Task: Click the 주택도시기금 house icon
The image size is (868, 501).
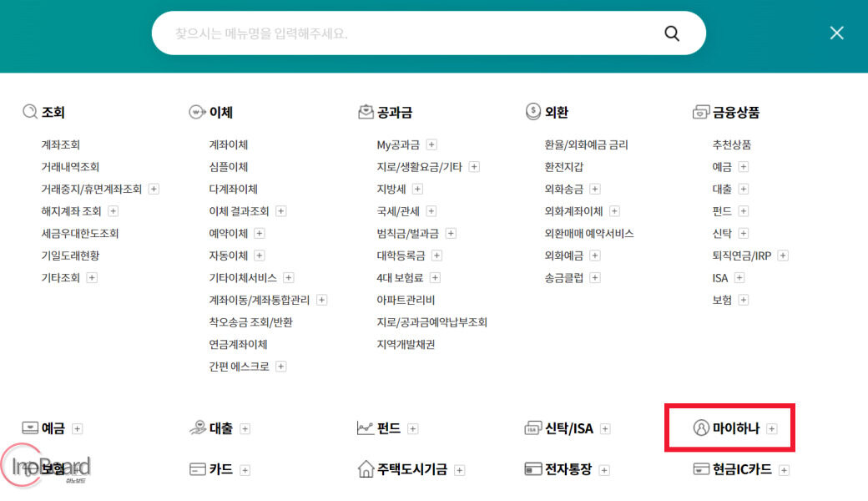Action: point(366,469)
